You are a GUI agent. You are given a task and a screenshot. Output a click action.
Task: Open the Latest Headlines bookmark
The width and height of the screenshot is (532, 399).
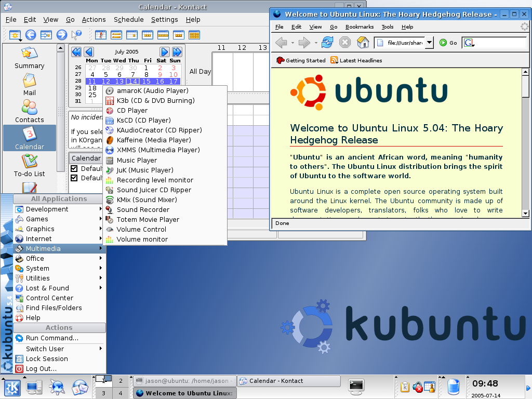click(356, 60)
